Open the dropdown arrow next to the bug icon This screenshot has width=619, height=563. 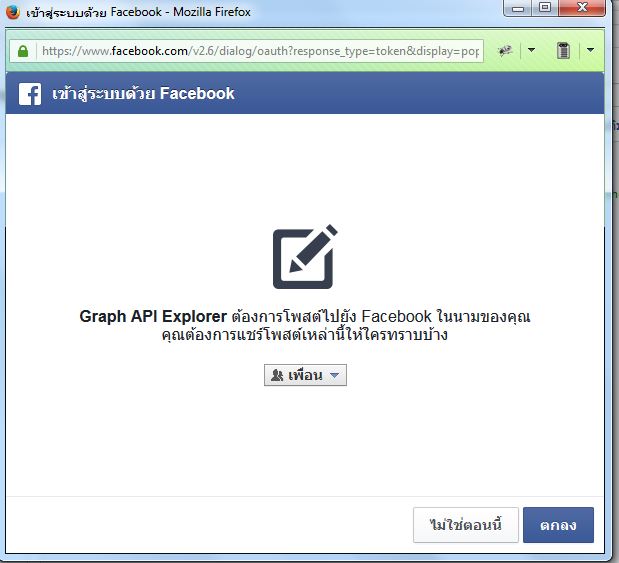[531, 50]
